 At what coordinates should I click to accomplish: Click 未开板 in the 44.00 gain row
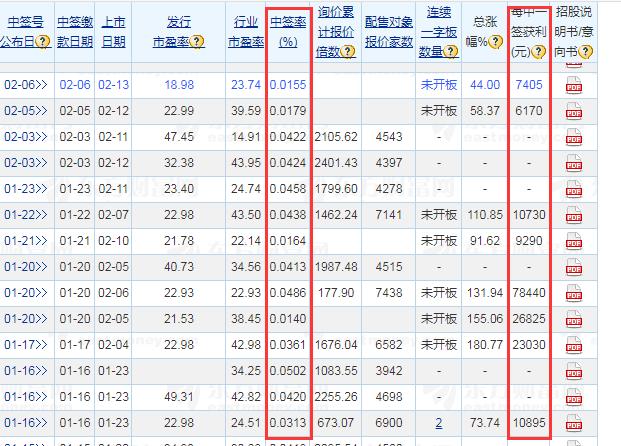click(x=439, y=85)
